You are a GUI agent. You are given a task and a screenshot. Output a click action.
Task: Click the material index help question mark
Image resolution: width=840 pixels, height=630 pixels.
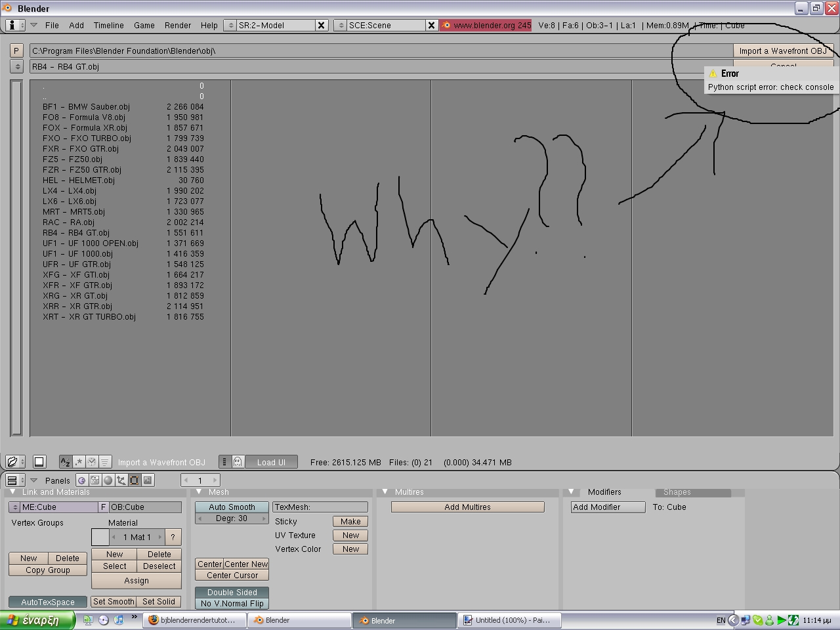point(173,537)
